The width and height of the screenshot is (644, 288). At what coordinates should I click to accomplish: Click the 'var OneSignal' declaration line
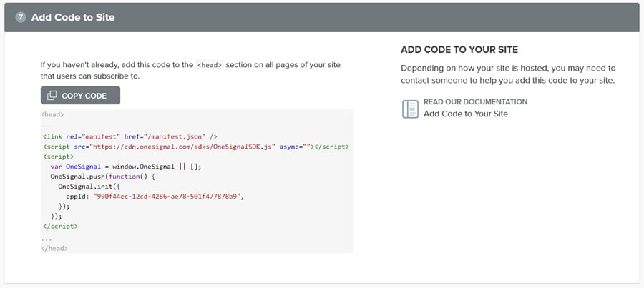tap(126, 166)
